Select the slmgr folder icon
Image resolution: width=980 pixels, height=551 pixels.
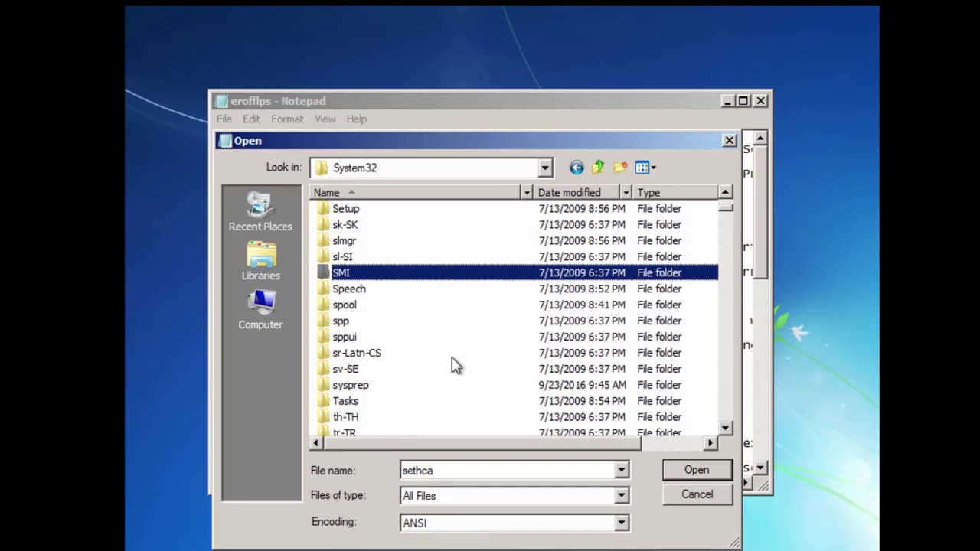(323, 240)
